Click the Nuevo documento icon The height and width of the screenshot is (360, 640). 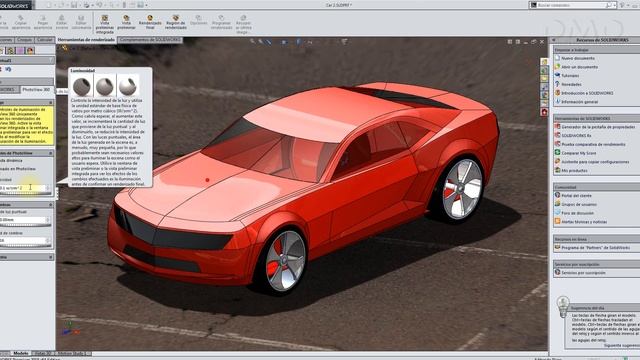(x=557, y=58)
